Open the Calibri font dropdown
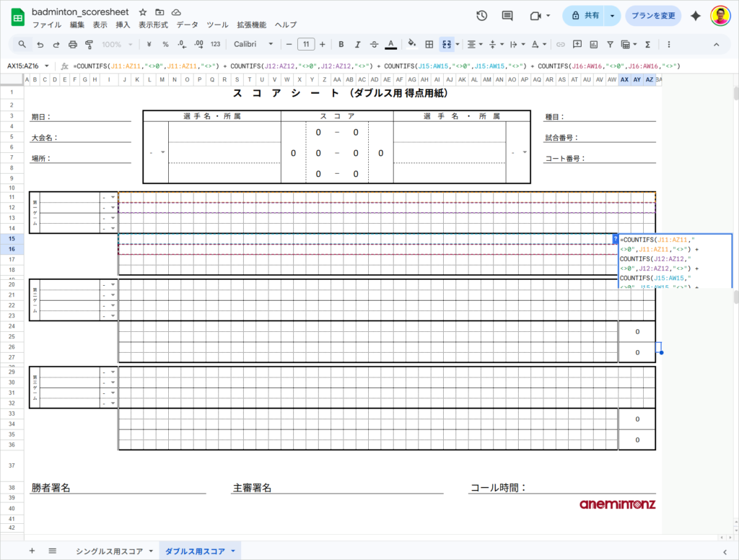Screen dimensions: 739x560 click(x=253, y=44)
